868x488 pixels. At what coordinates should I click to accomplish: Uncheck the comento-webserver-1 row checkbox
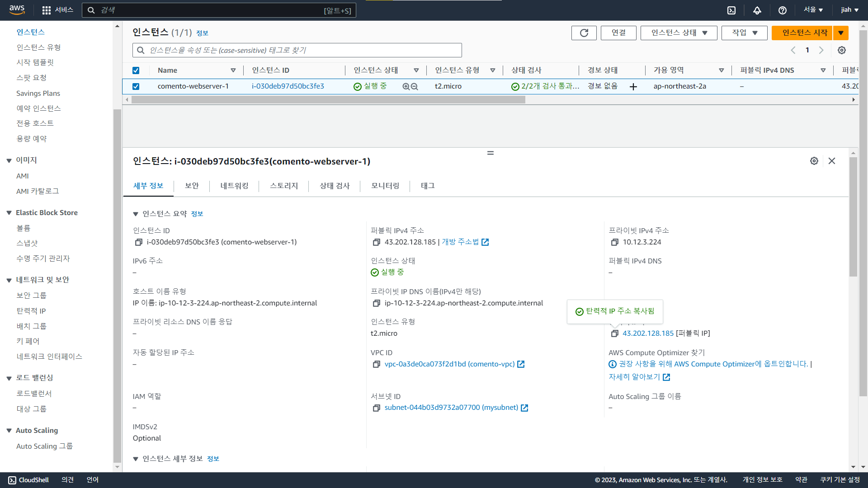136,86
